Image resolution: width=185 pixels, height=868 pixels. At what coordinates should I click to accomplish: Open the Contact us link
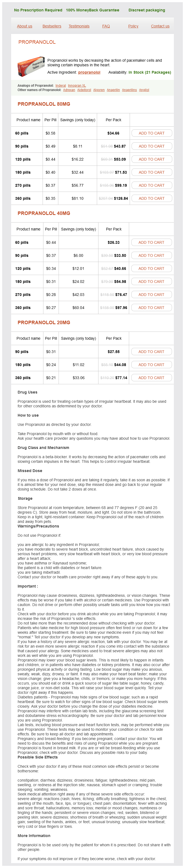click(160, 26)
